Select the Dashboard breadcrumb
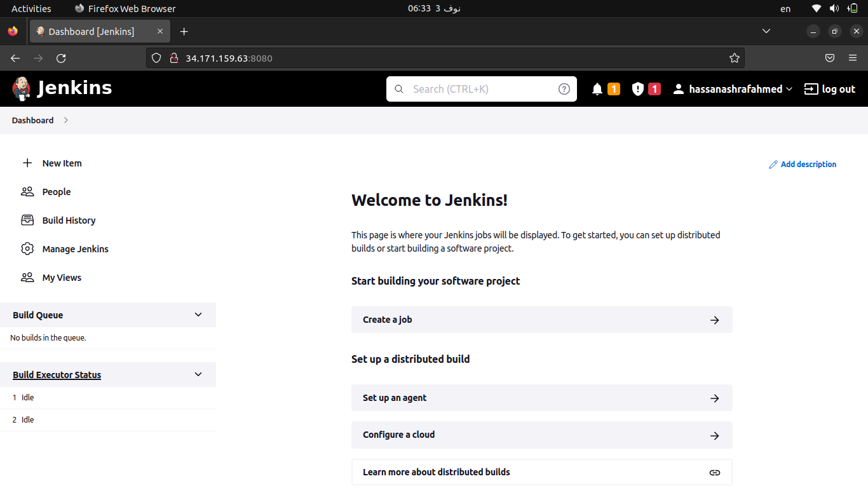 32,120
